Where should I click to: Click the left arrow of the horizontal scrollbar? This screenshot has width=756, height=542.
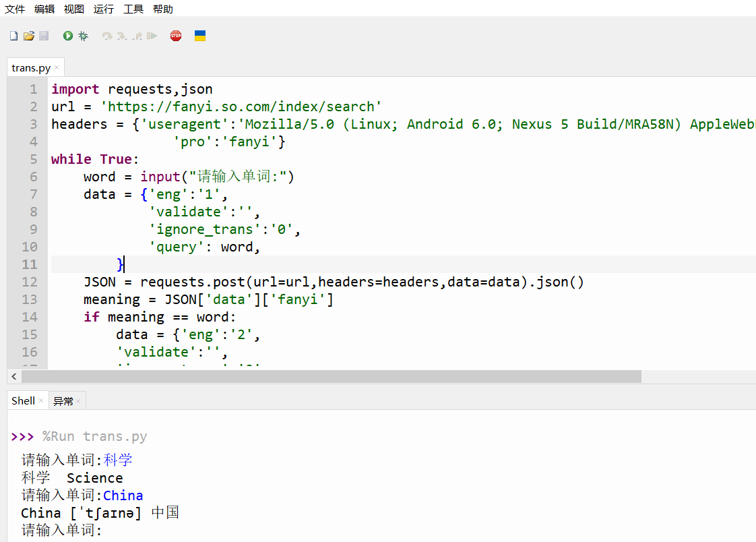tap(14, 376)
